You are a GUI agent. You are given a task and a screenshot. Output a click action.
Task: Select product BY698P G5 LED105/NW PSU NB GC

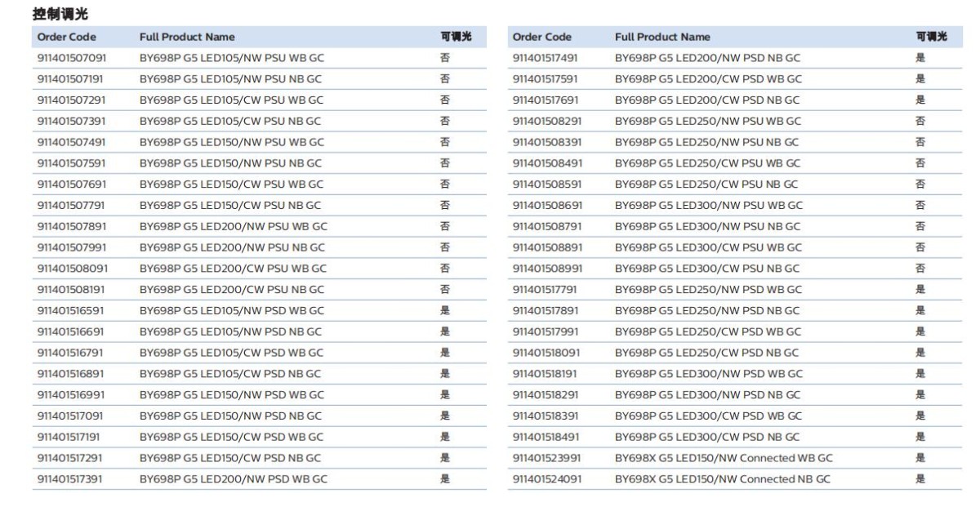coord(230,79)
